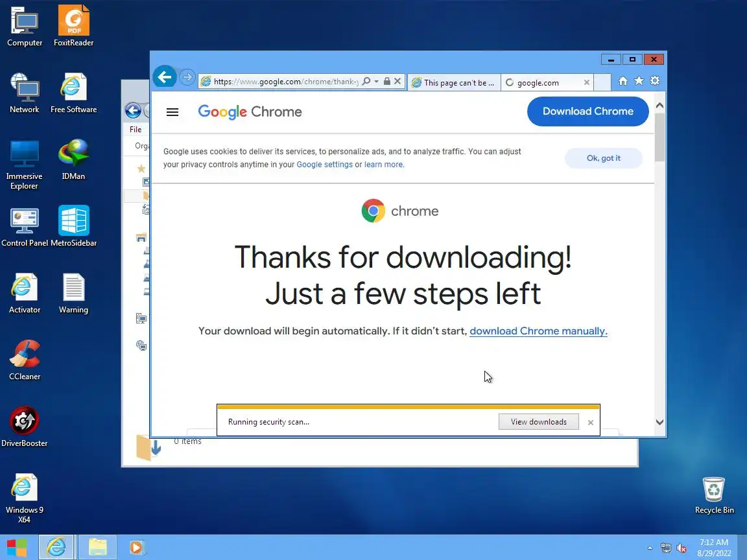Click the Home icon in Internet Explorer
Image resolution: width=747 pixels, height=560 pixels.
coord(622,81)
